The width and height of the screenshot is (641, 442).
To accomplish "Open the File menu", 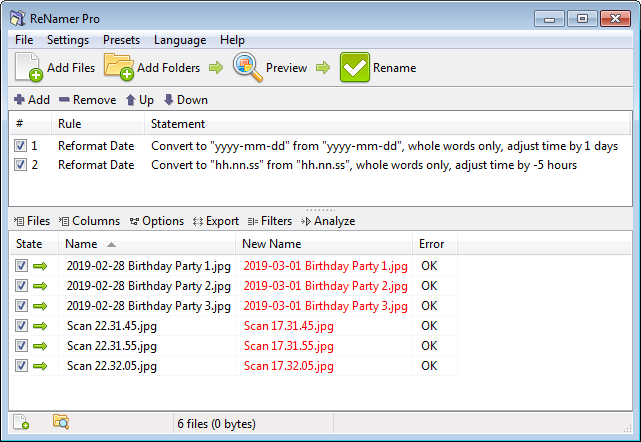I will (24, 40).
